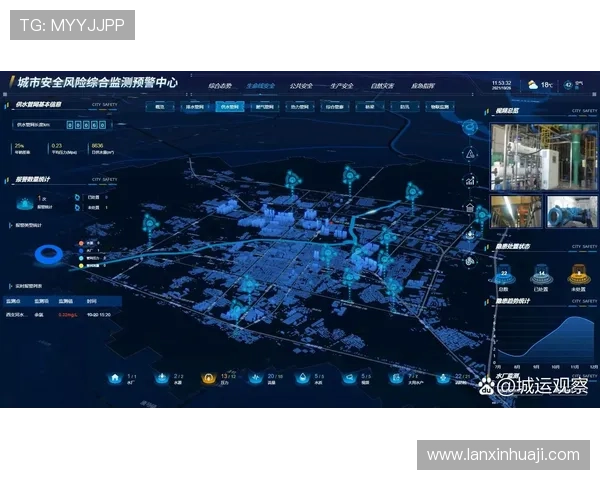
Task: Click the blue donut chart ring
Action: tap(49, 255)
